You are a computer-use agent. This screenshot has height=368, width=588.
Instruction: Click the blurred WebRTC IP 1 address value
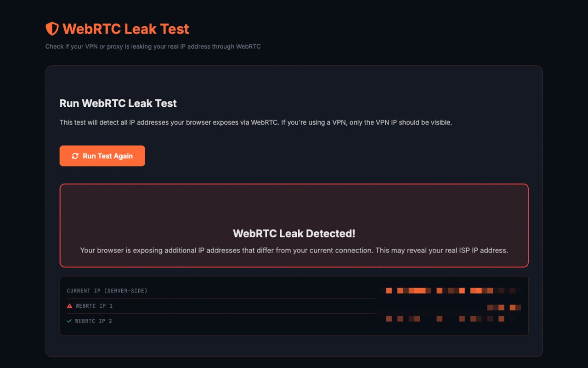pyautogui.click(x=503, y=307)
